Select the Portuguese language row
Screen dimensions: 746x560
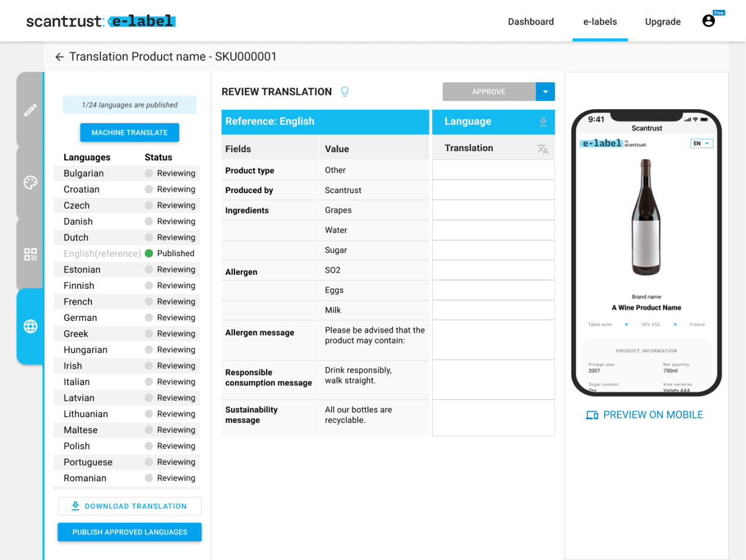127,462
